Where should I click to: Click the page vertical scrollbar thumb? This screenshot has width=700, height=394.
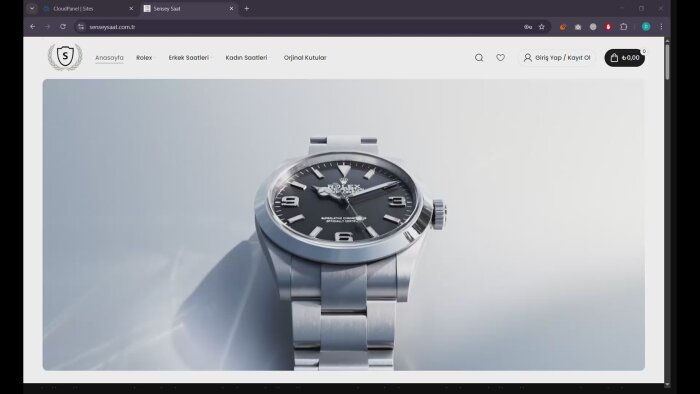[667, 62]
